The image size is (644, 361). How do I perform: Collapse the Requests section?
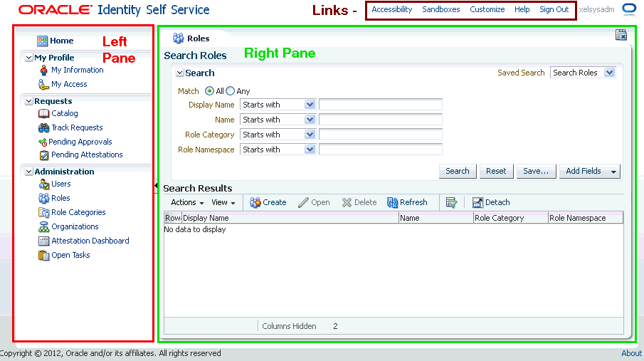click(x=28, y=100)
